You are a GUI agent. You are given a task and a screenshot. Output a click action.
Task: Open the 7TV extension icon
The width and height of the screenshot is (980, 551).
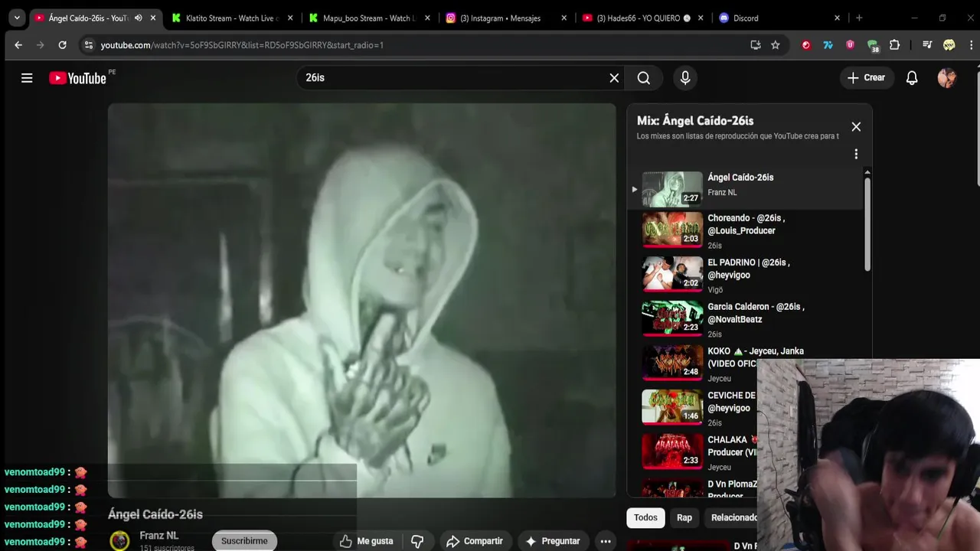point(828,45)
